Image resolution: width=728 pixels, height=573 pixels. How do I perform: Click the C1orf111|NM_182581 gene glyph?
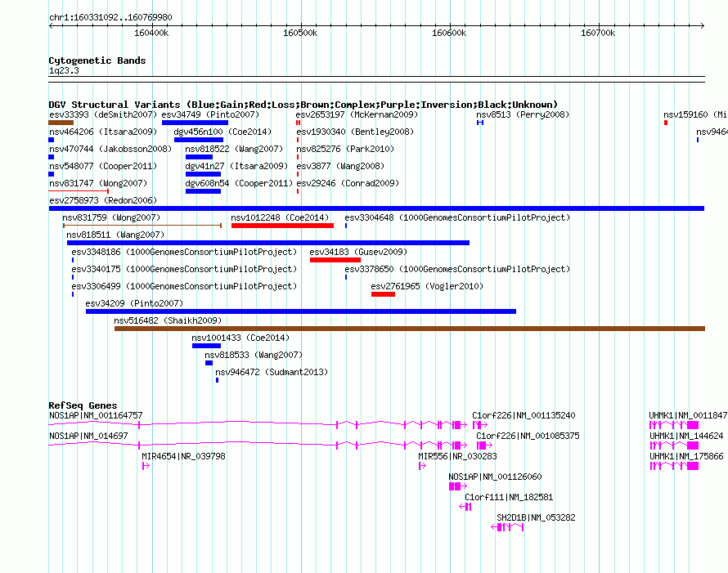click(x=465, y=507)
